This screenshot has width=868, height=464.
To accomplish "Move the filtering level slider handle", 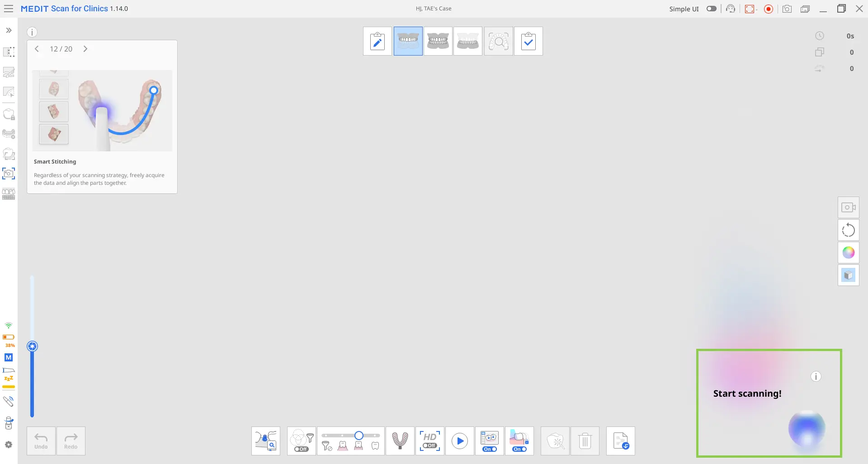I will coord(359,436).
